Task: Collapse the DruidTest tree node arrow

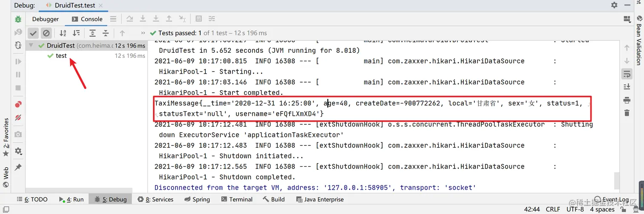Action: pos(32,46)
